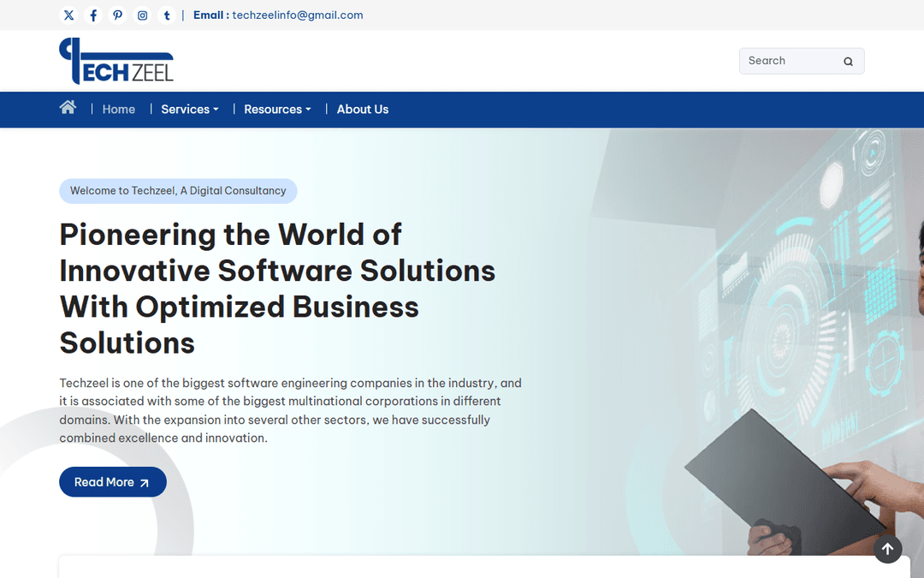The width and height of the screenshot is (924, 578).
Task: Click the 'Email :' label
Action: point(211,15)
